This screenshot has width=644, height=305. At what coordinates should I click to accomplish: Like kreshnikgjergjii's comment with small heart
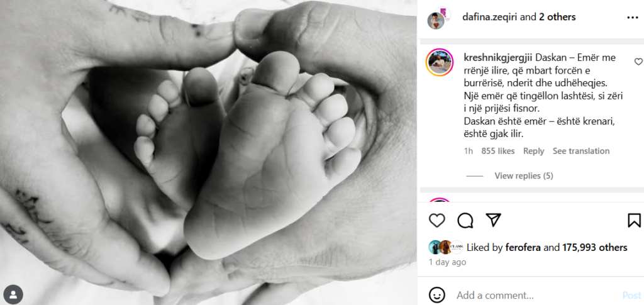(x=638, y=62)
